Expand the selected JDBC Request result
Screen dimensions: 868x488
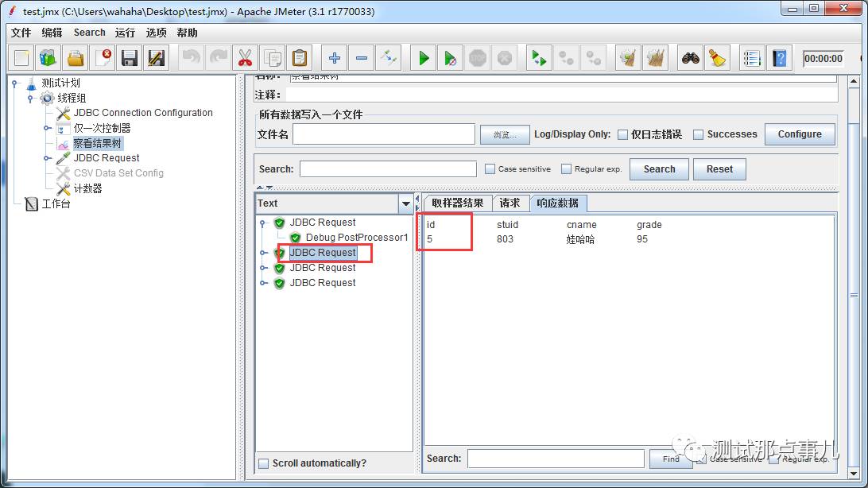pos(264,253)
